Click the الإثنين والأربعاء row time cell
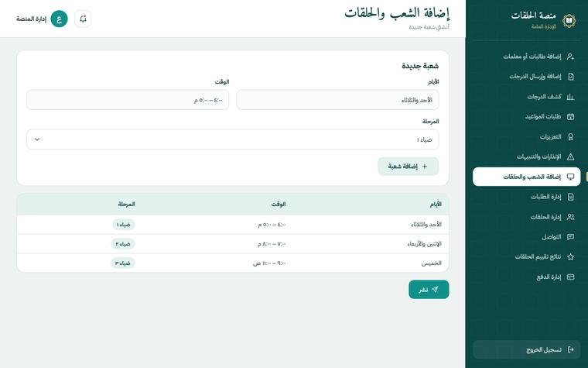 pyautogui.click(x=272, y=244)
